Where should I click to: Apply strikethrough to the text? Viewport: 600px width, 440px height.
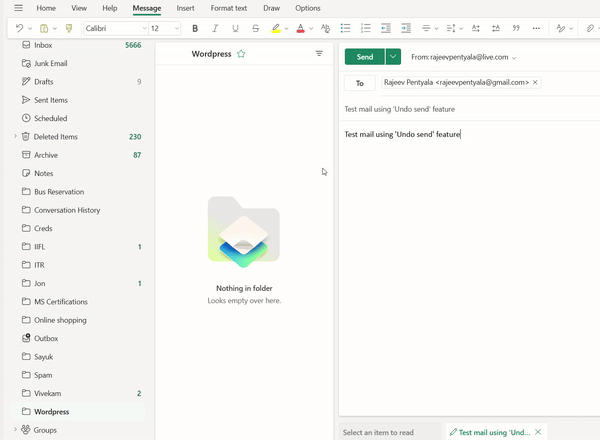click(x=256, y=29)
